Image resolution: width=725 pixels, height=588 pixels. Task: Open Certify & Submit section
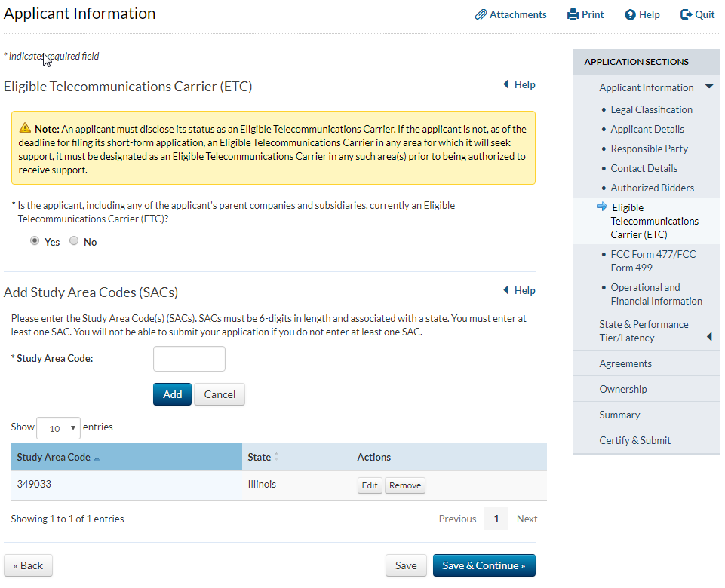click(634, 441)
